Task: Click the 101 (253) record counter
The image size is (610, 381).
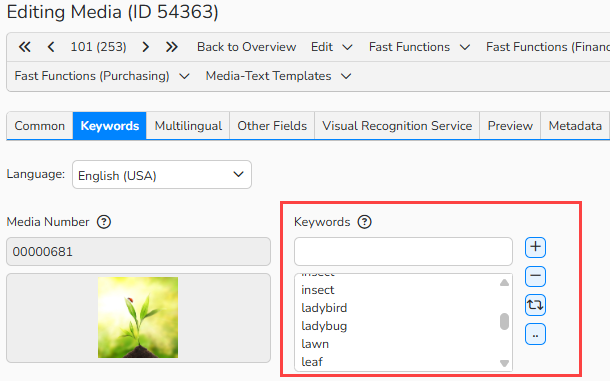Action: click(98, 47)
